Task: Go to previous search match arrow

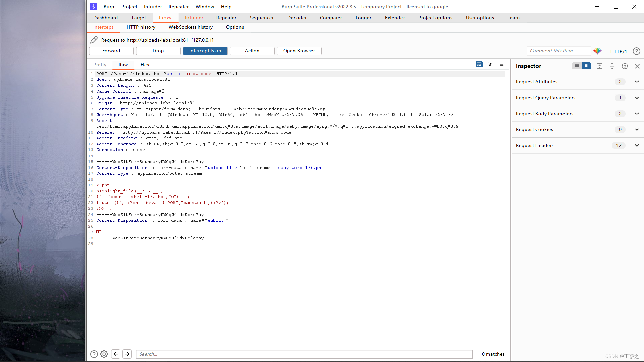Action: click(x=116, y=354)
